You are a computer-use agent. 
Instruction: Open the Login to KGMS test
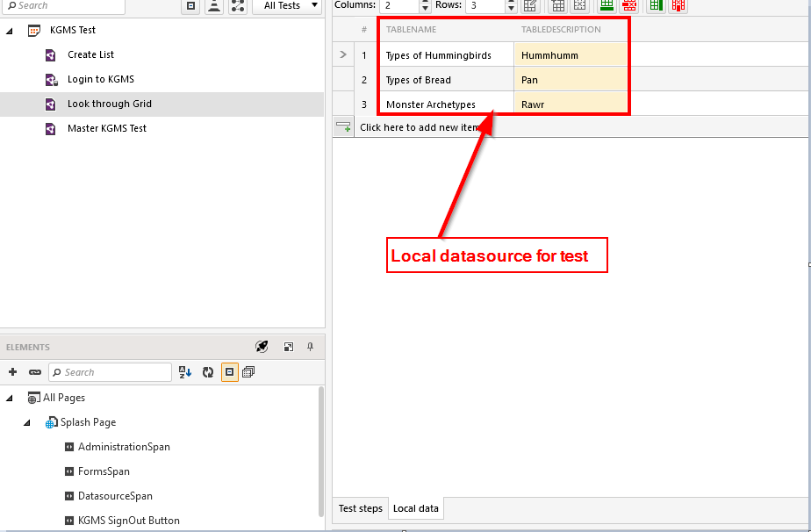[100, 79]
